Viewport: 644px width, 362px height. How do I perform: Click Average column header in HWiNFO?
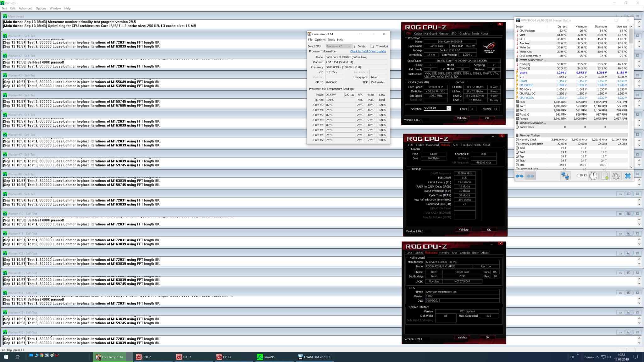click(622, 27)
